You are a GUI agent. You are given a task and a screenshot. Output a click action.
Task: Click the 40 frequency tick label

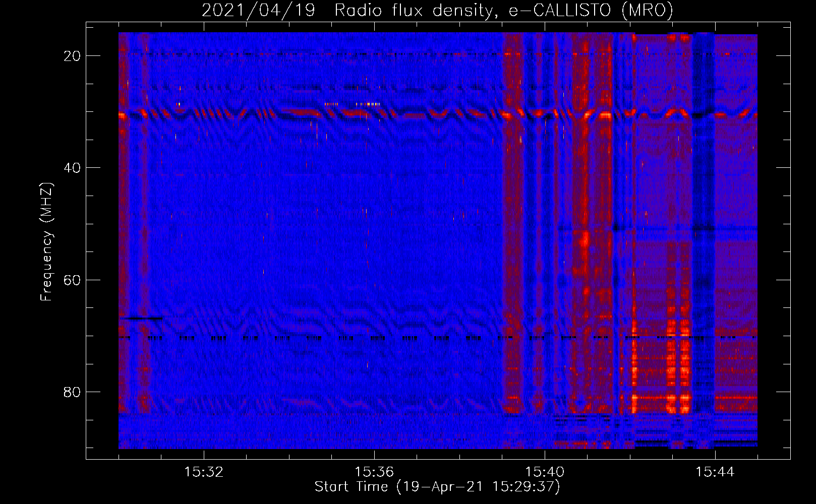click(x=72, y=168)
